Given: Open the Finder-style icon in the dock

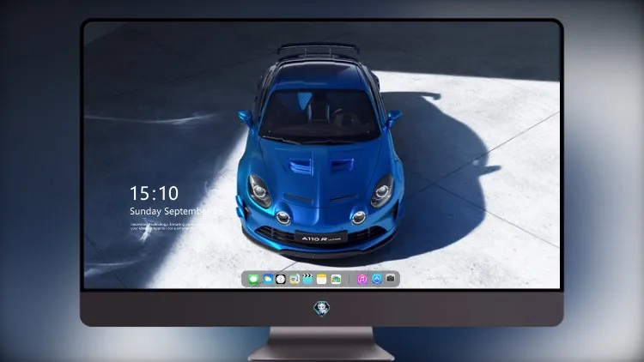Looking at the screenshot, I should [x=294, y=279].
